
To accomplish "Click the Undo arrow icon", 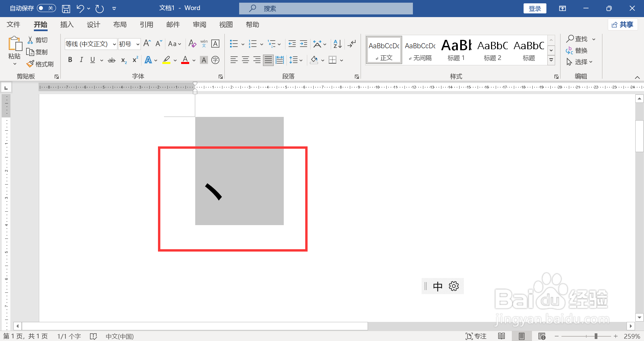I will (80, 8).
